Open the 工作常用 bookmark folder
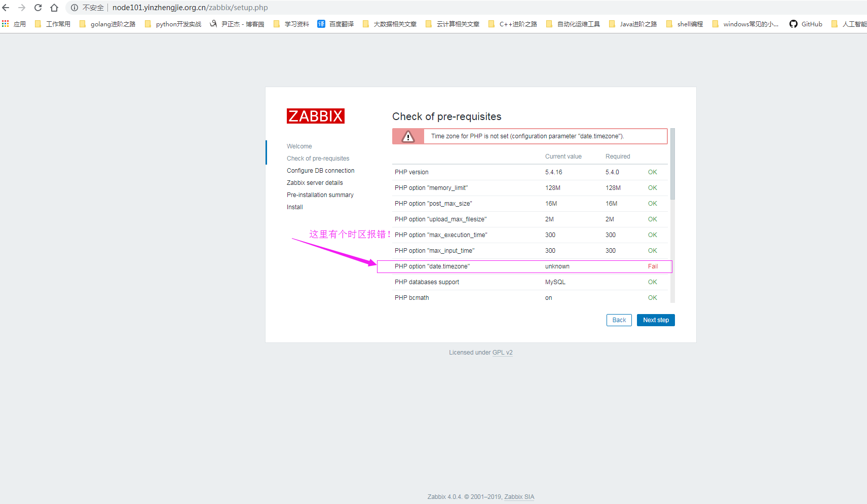This screenshot has height=504, width=867. (x=53, y=24)
